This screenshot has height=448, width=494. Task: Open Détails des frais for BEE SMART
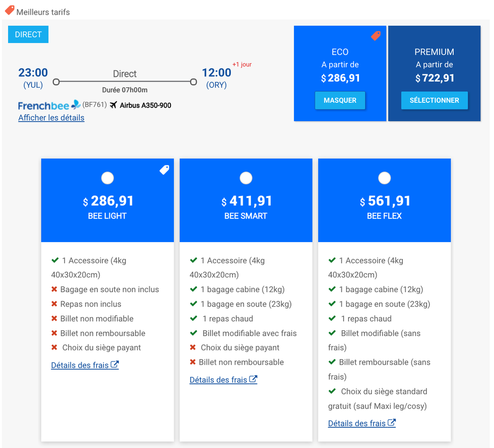218,379
